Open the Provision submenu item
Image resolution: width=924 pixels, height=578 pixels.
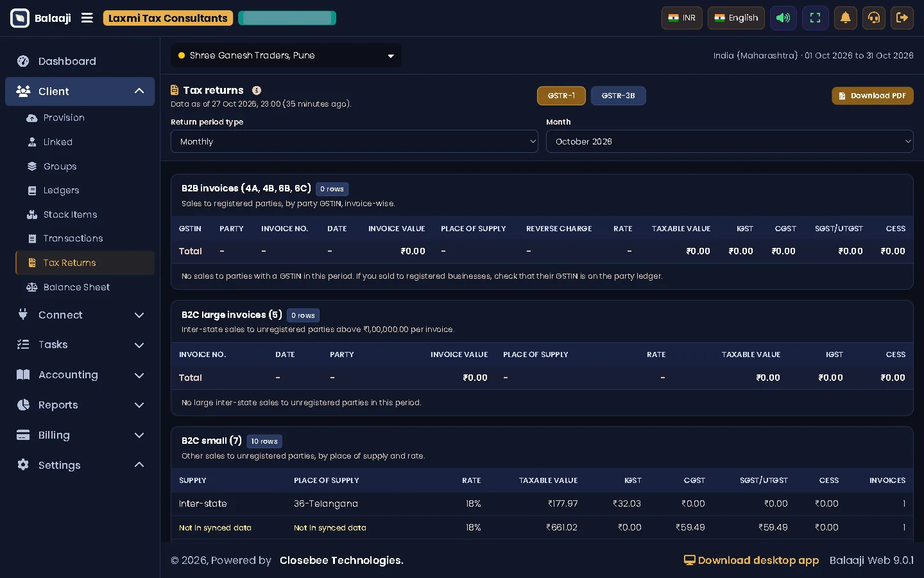pos(85,118)
